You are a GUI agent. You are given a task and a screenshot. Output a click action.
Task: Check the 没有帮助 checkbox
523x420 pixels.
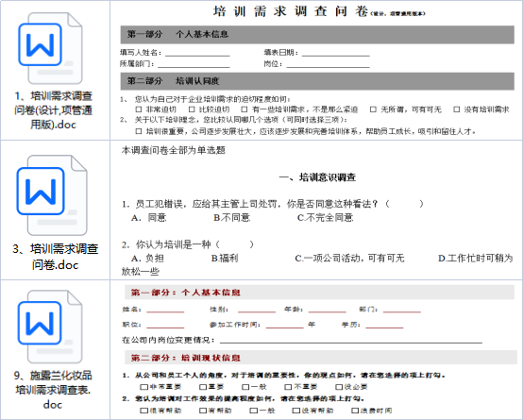[296, 411]
